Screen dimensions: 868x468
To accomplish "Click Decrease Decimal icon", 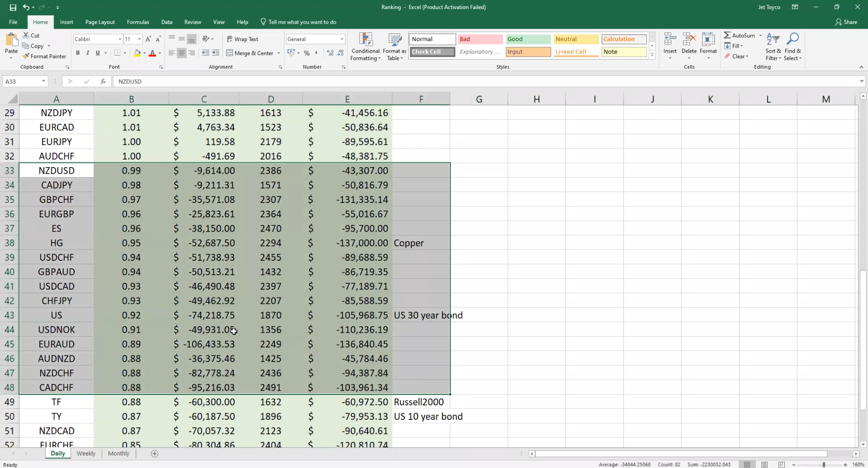I will pos(340,53).
